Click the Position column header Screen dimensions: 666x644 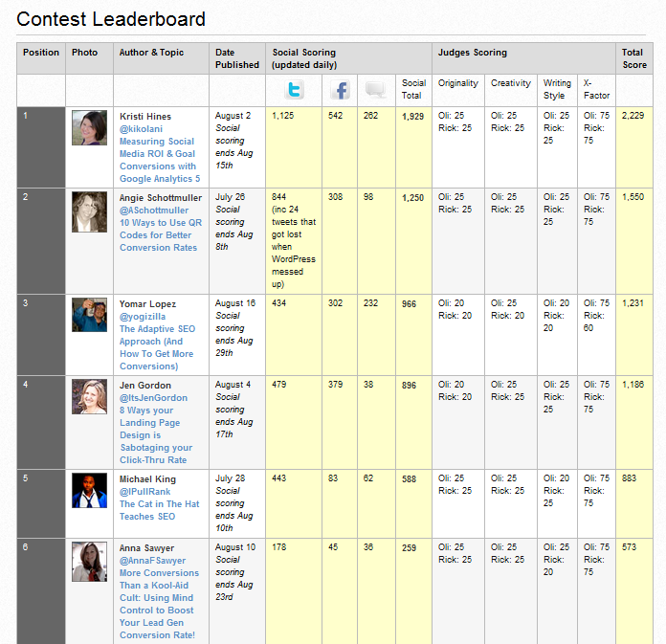click(x=41, y=53)
